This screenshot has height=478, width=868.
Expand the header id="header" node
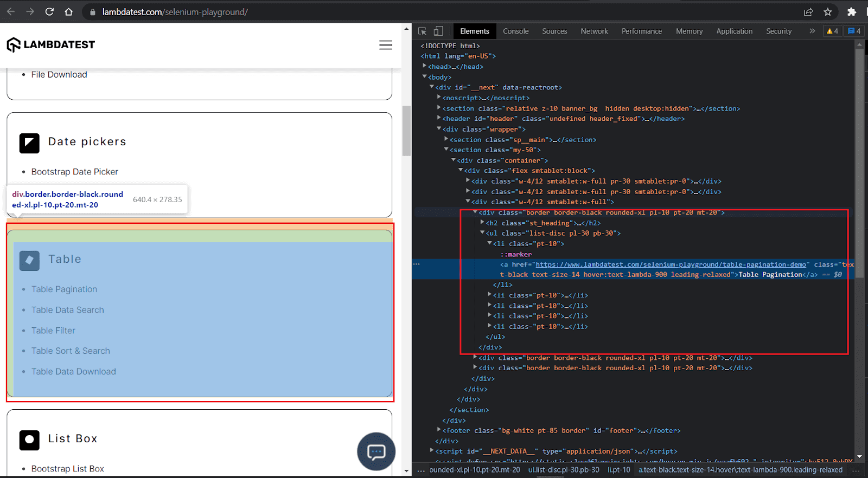click(439, 118)
